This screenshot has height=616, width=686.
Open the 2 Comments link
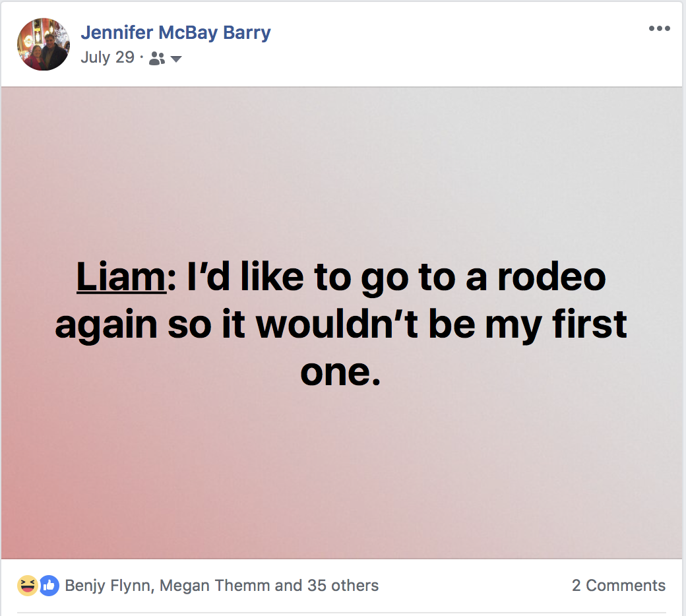(x=618, y=585)
